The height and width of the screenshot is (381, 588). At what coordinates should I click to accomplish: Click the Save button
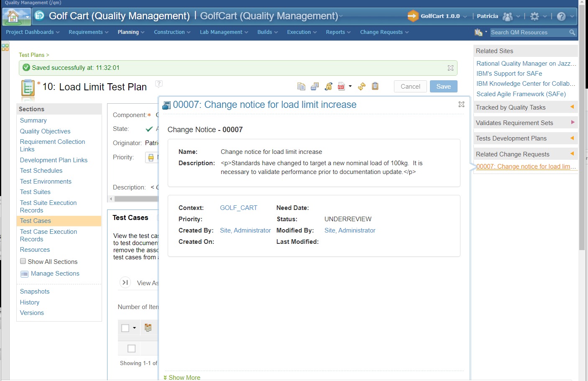[444, 86]
